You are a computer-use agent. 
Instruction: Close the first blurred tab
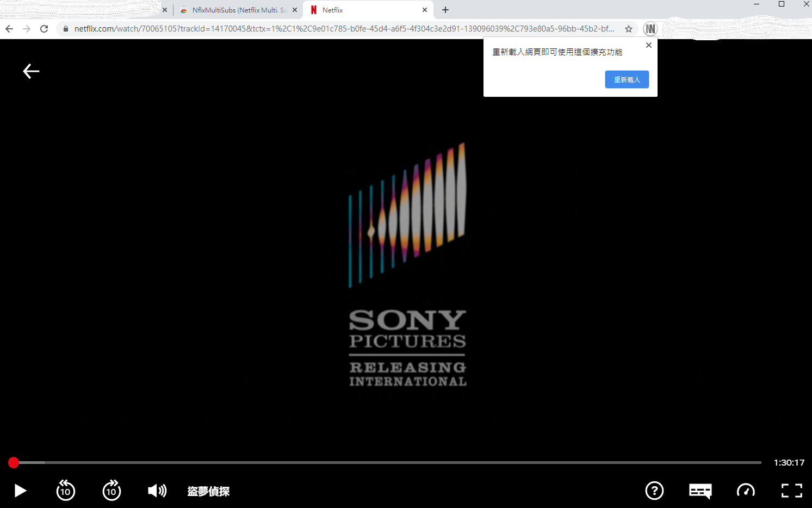click(165, 10)
